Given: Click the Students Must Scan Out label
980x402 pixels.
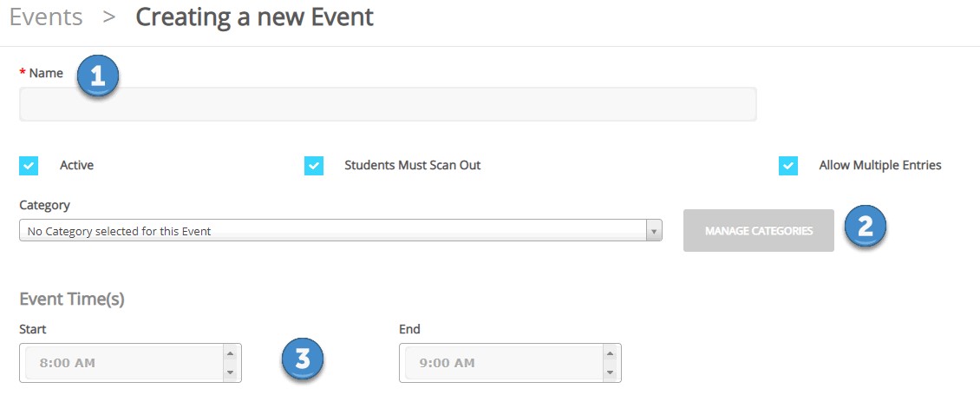Looking at the screenshot, I should tap(413, 165).
